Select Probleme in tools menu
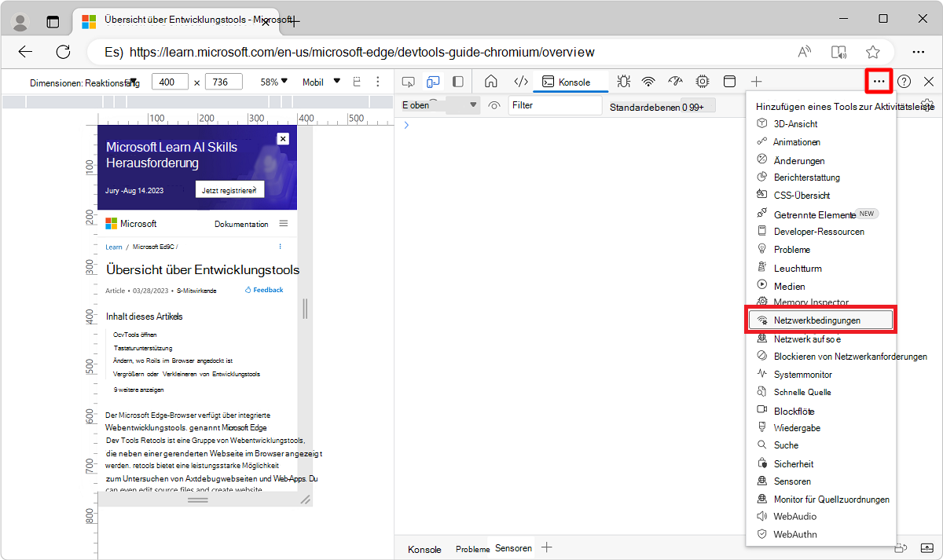Screen dimensions: 943x560 [x=820, y=250]
